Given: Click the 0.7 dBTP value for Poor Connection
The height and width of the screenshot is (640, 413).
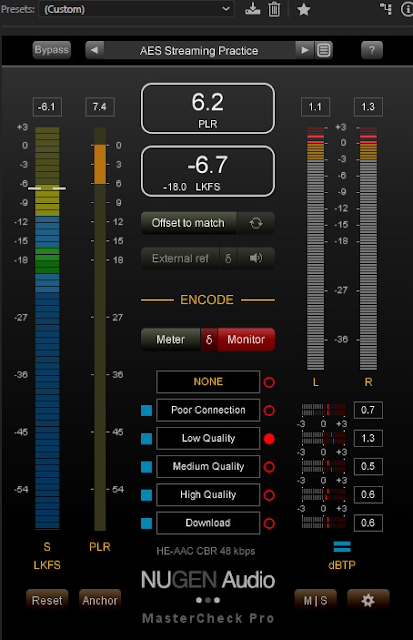Looking at the screenshot, I should [368, 410].
